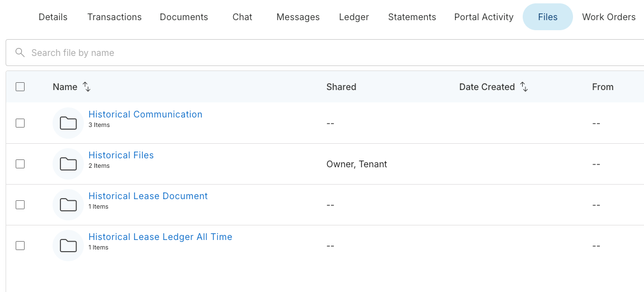The image size is (644, 292).
Task: Open the Historical Files folder link
Action: coord(121,155)
